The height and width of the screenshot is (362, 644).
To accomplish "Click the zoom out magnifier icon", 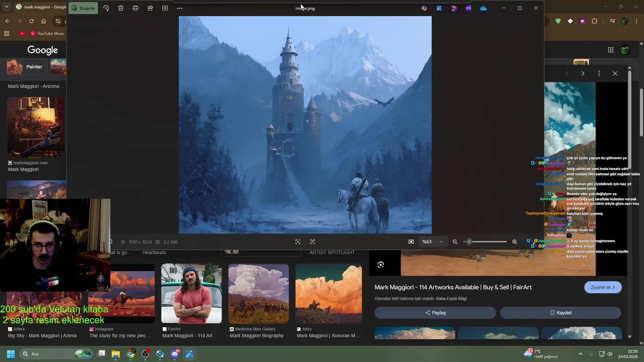I will tap(455, 242).
